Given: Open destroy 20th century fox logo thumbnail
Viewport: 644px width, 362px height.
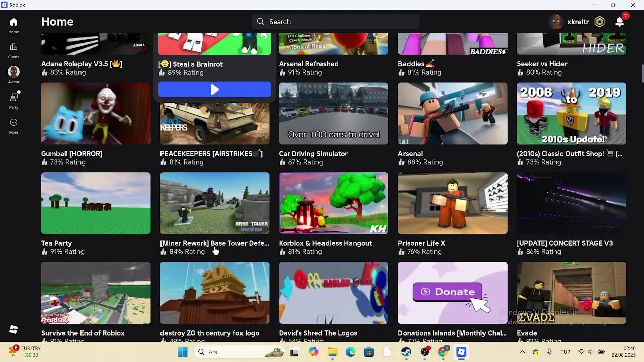Looking at the screenshot, I should click(215, 293).
